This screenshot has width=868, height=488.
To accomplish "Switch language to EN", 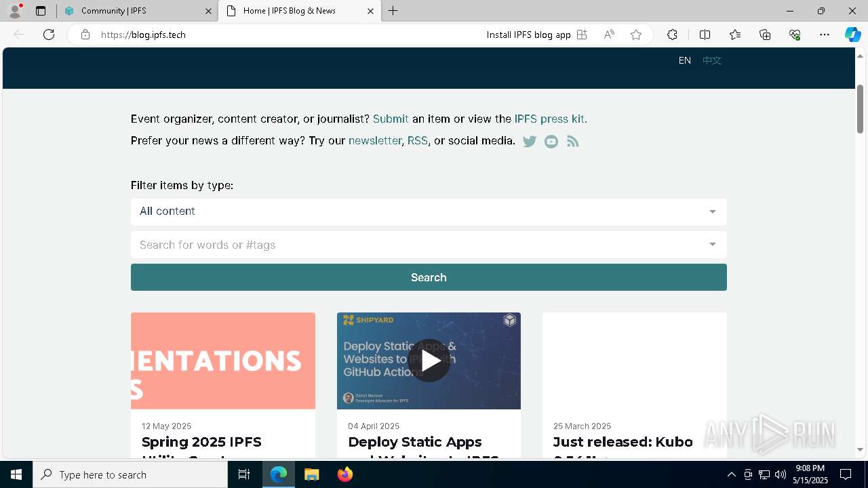I will [685, 60].
